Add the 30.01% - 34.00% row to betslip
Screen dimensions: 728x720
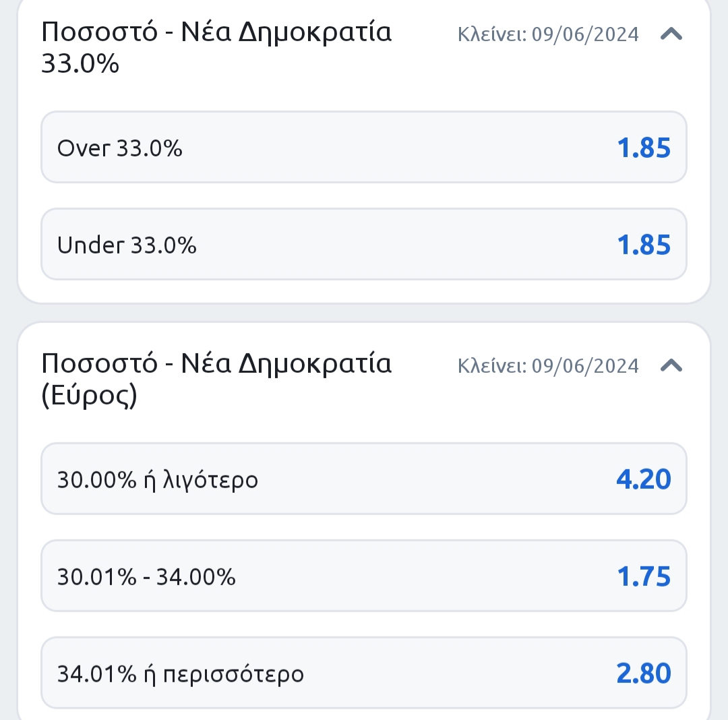tap(364, 576)
